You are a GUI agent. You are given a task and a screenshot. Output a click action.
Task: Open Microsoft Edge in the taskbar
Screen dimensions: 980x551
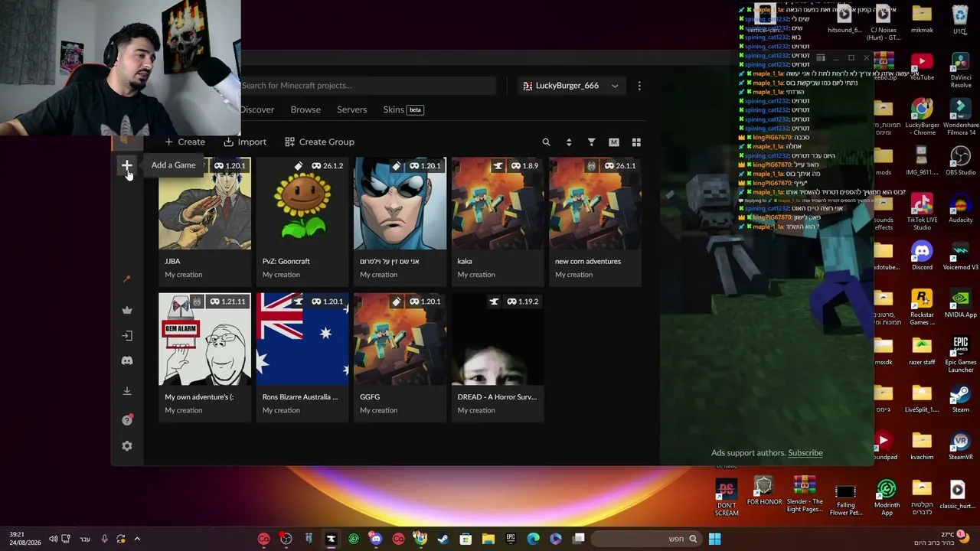[x=533, y=540]
